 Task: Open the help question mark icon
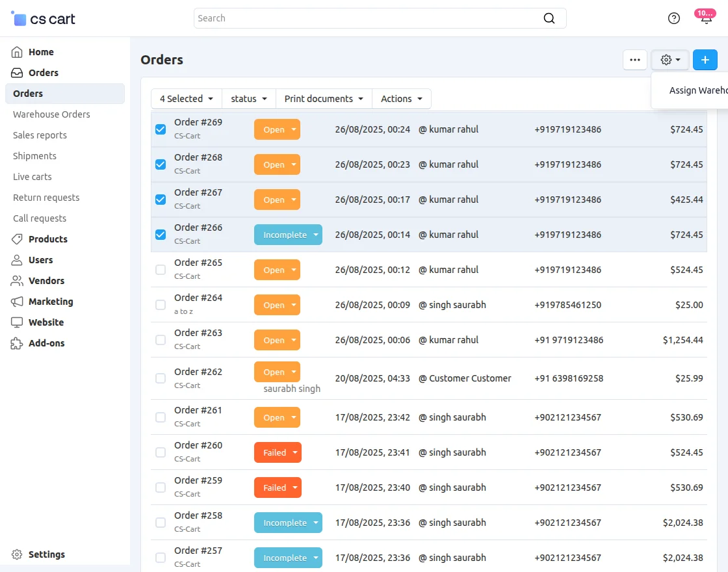674,18
